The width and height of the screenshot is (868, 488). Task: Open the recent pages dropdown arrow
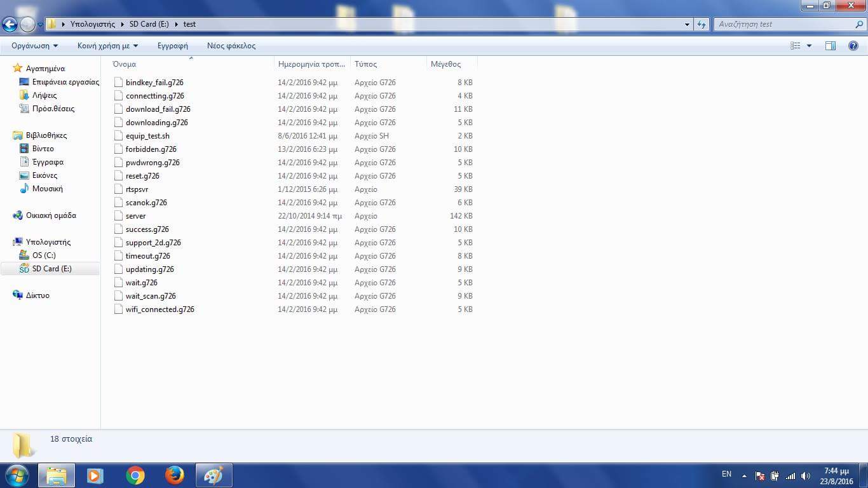coord(40,25)
